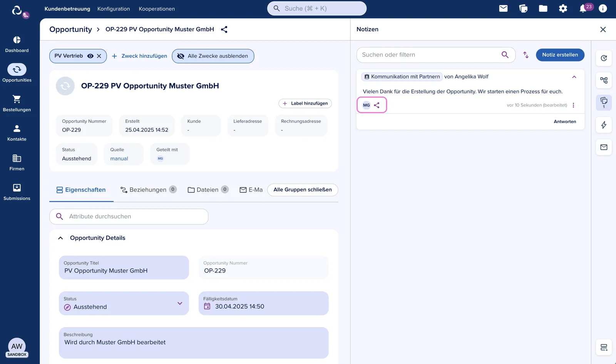
Task: Close the Notizen panel
Action: 603,30
